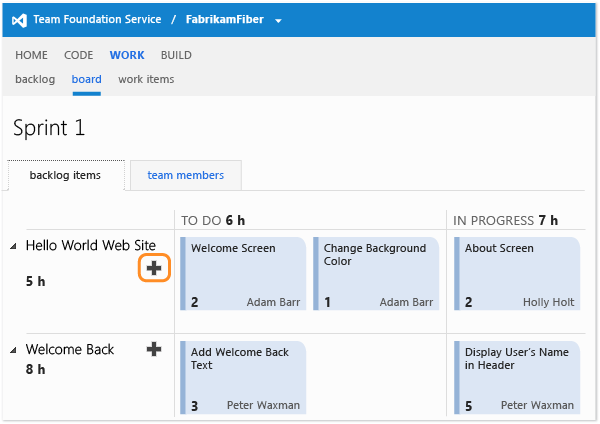Click remaining hours 5 on Display User's Name card
The height and width of the screenshot is (424, 600).
pos(468,406)
